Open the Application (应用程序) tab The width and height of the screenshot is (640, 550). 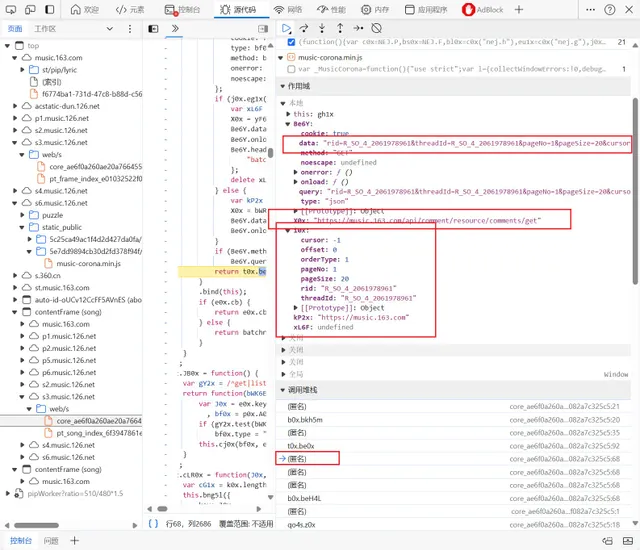pyautogui.click(x=426, y=9)
